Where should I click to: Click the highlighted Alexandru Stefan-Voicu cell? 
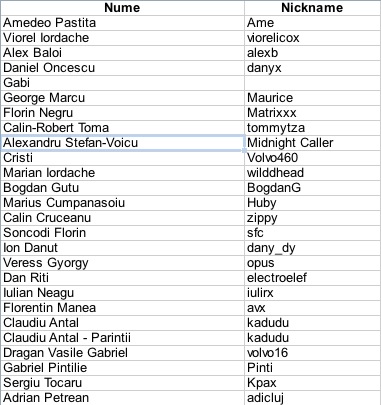click(122, 143)
